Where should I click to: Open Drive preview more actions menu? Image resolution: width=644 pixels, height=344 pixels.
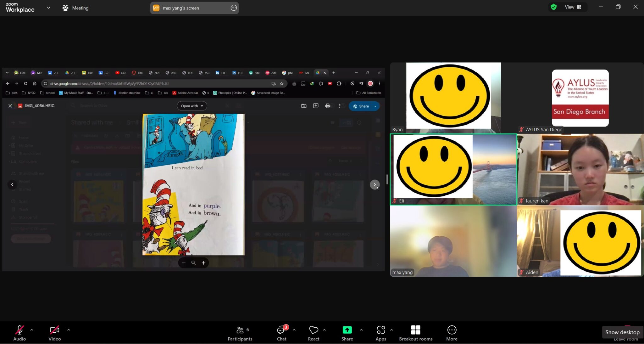point(340,106)
